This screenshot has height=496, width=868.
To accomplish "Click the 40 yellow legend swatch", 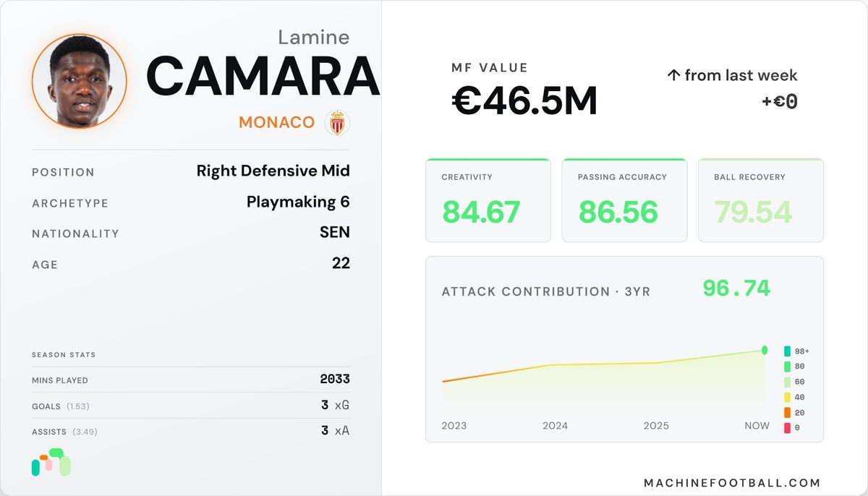I will tap(787, 397).
